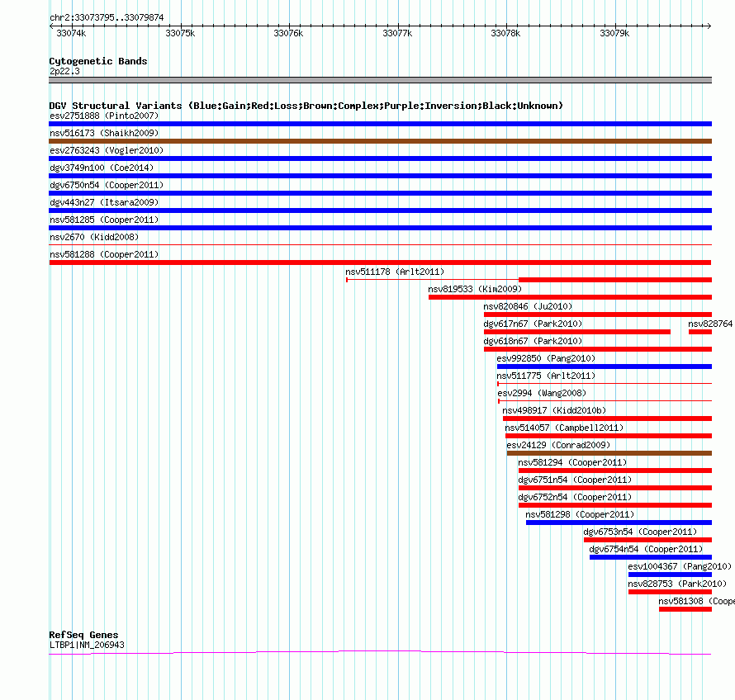Open the esv2763243 (Vogler2010) variant label
735x700 pixels.
(x=107, y=150)
